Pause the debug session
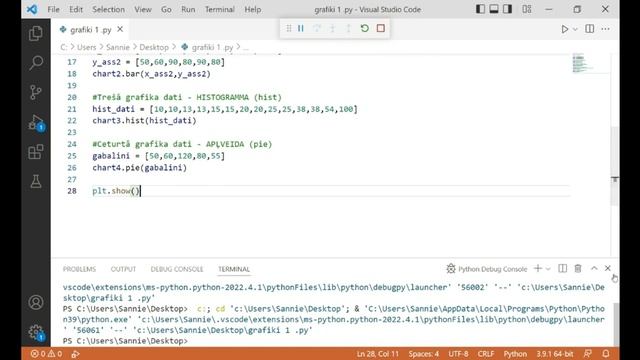640x360 pixels. pos(301,28)
